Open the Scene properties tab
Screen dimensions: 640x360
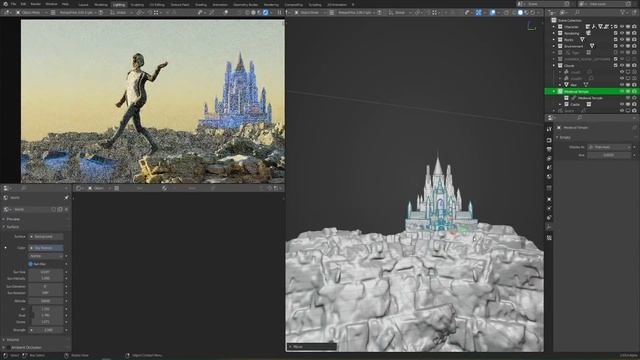(549, 167)
